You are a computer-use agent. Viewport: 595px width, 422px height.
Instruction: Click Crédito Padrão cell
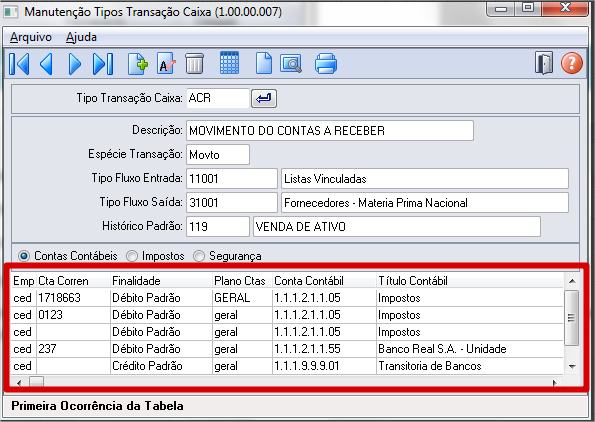pos(161,366)
